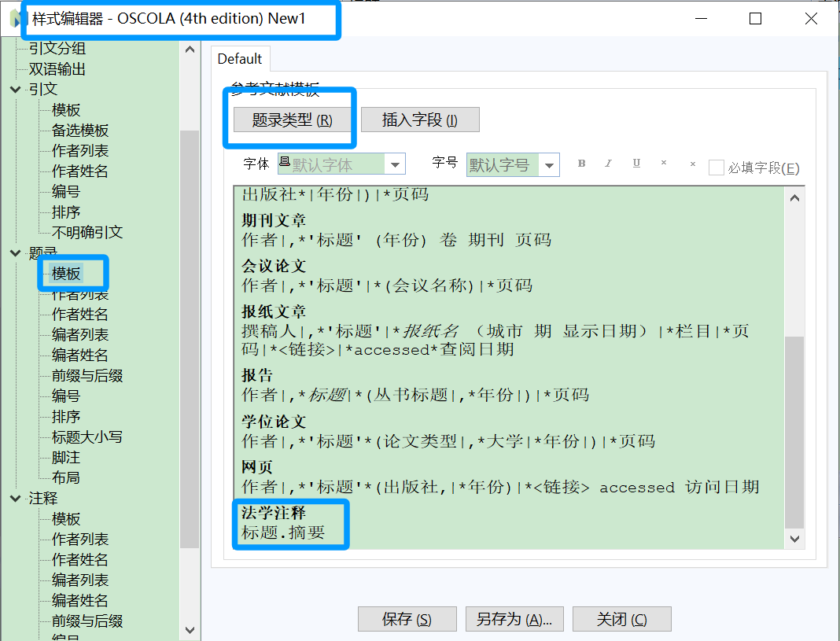This screenshot has width=840, height=641.
Task: Collapse the 题录 section in the sidebar
Action: pos(17,252)
